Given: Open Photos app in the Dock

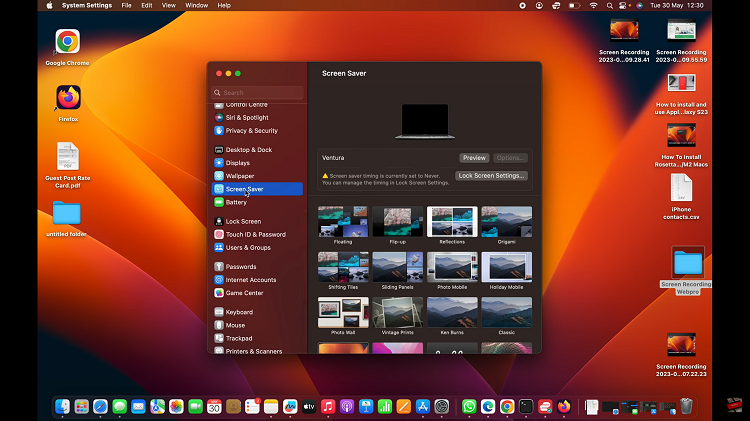Looking at the screenshot, I should point(176,407).
